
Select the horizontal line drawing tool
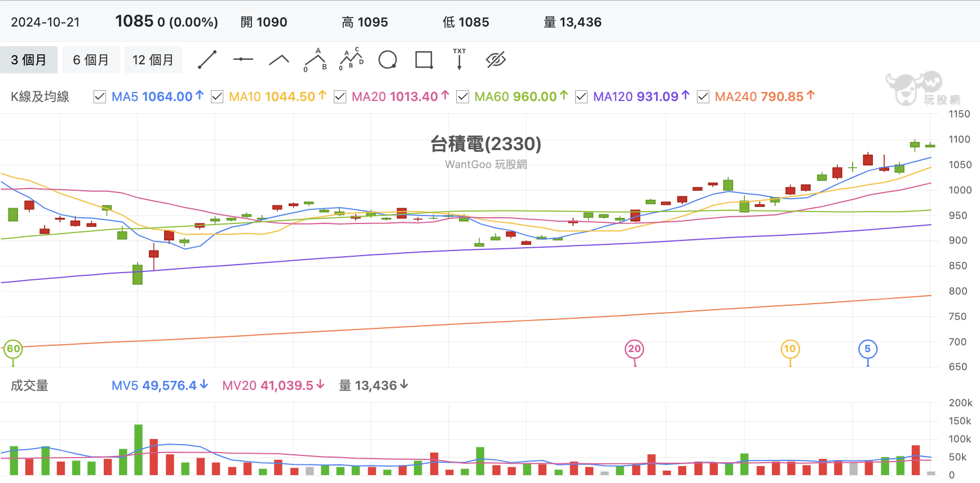coord(243,59)
